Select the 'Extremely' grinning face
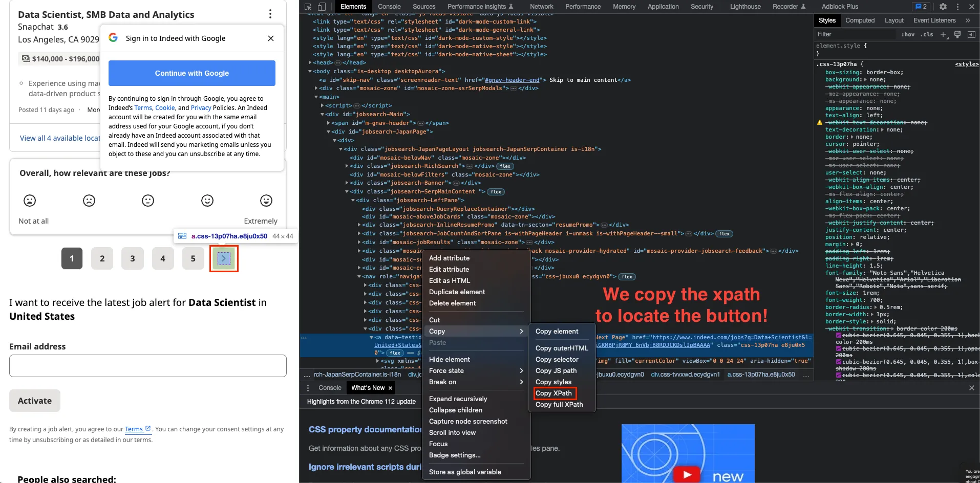The height and width of the screenshot is (483, 980). coord(266,201)
